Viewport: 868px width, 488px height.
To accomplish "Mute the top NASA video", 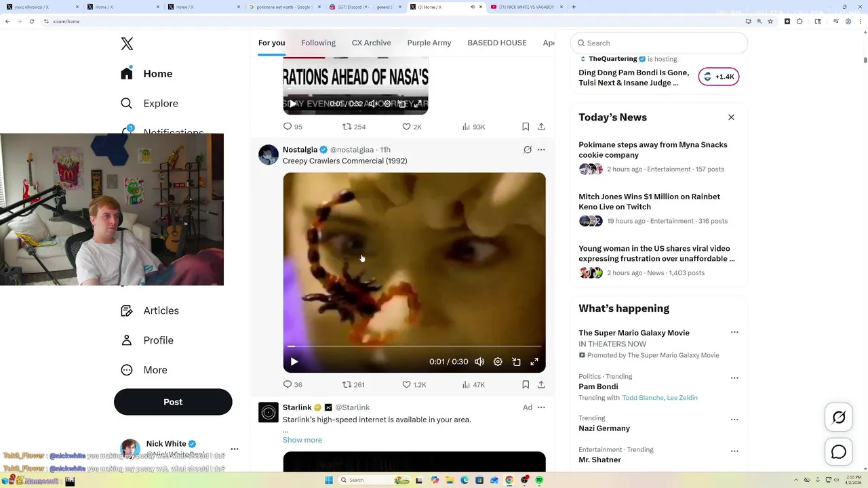I will pos(372,104).
